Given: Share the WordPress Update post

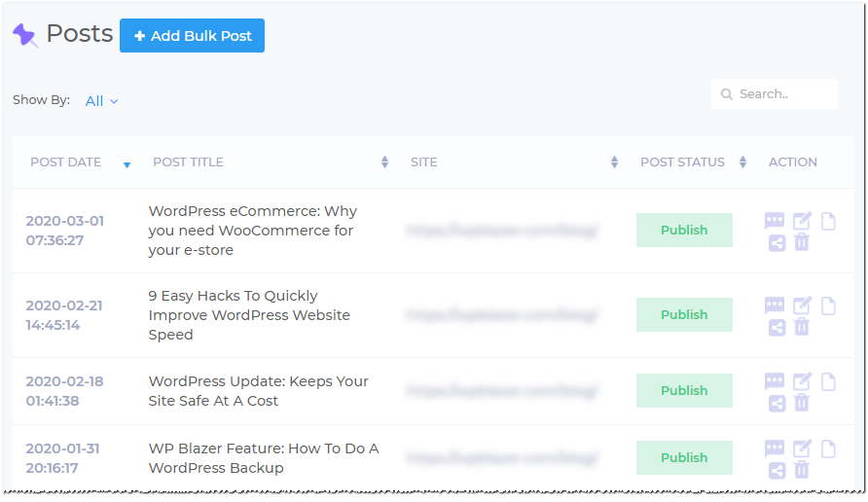Looking at the screenshot, I should coord(778,403).
